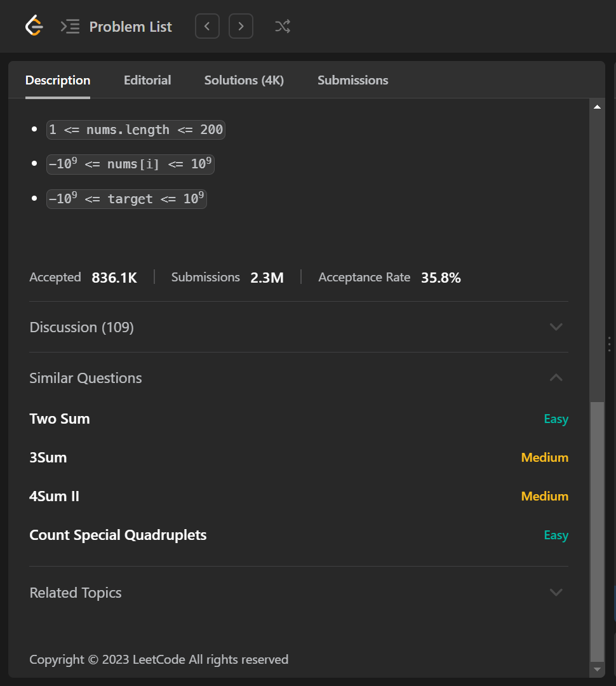Click the scrollbar up arrow
This screenshot has height=686, width=616.
[x=597, y=107]
